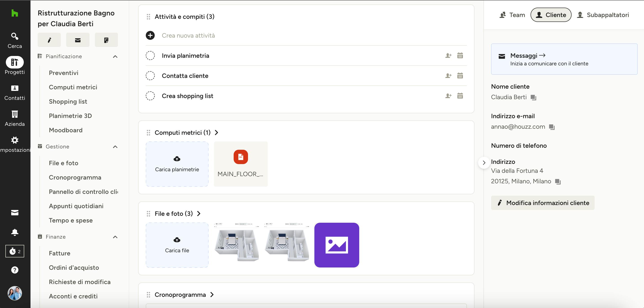Viewport: 644px width, 308px height.
Task: Collapse the Pianificazione section
Action: (x=115, y=56)
